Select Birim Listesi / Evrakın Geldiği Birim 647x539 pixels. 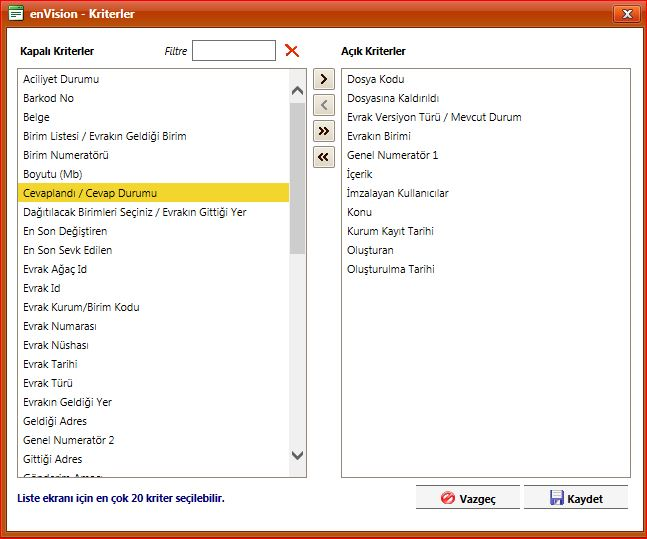pos(153,136)
